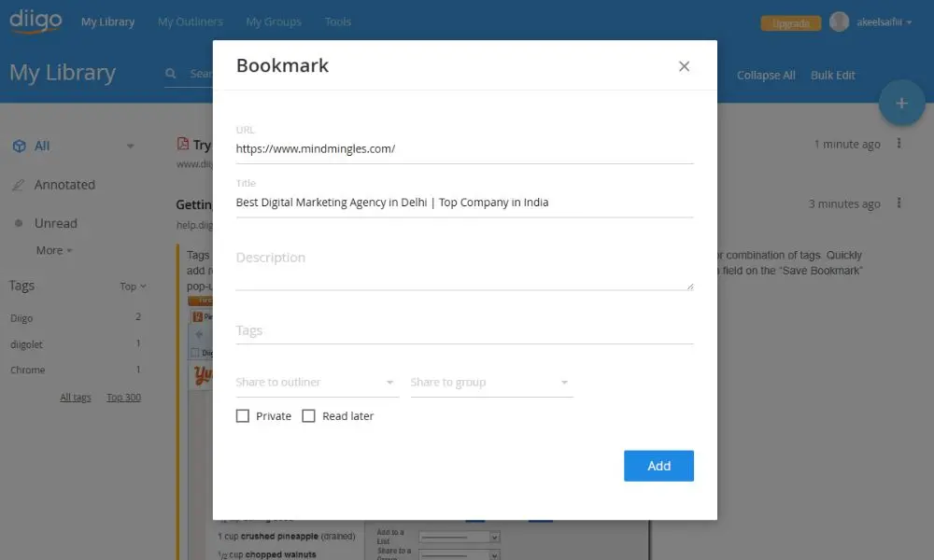Open the Top 300 link

pos(124,398)
